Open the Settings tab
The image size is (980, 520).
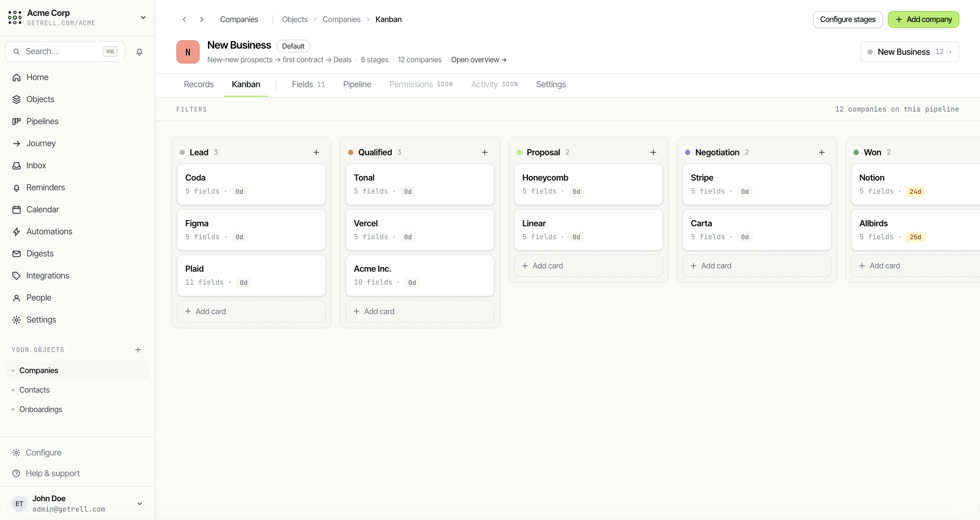pyautogui.click(x=551, y=85)
